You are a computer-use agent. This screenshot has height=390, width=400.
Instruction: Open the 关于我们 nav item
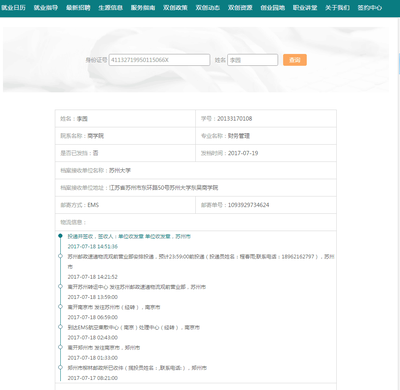(337, 8)
